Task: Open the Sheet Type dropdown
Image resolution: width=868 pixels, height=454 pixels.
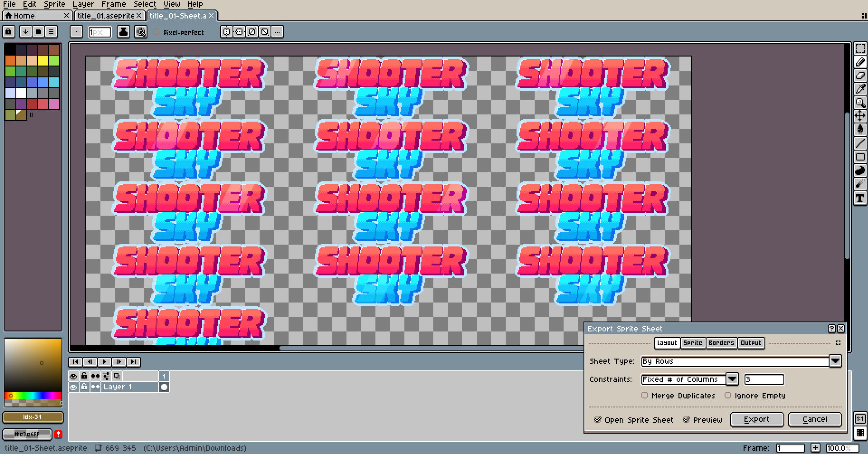Action: click(741, 361)
